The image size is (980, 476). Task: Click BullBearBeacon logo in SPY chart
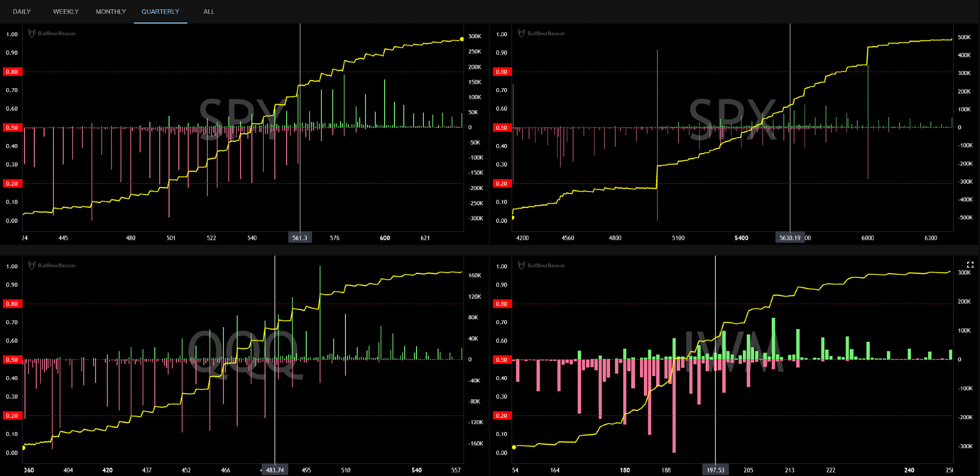[x=52, y=33]
